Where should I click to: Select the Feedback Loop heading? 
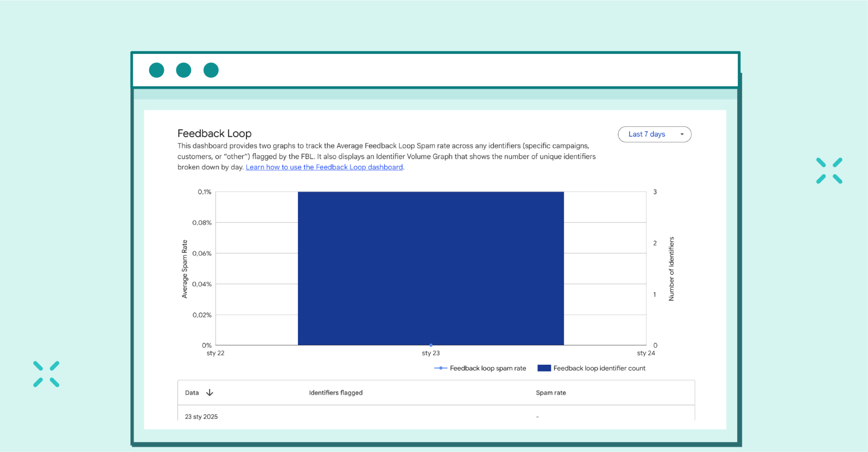214,133
